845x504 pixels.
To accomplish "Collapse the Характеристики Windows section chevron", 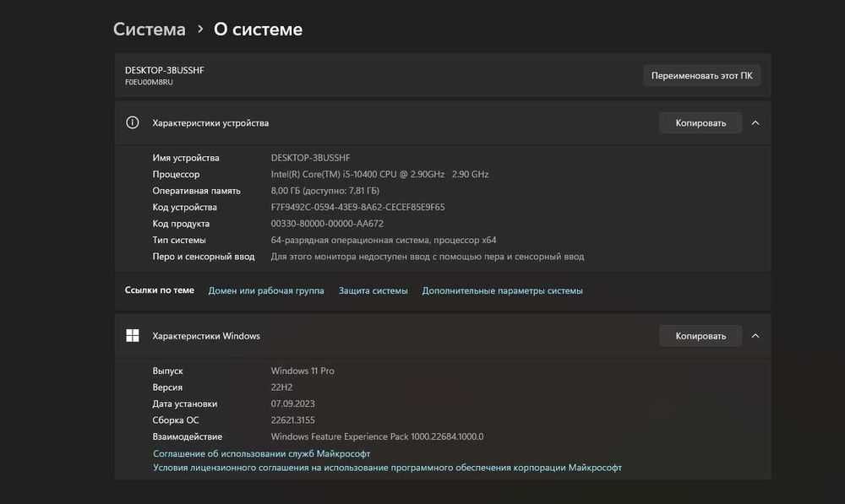I will click(x=755, y=335).
